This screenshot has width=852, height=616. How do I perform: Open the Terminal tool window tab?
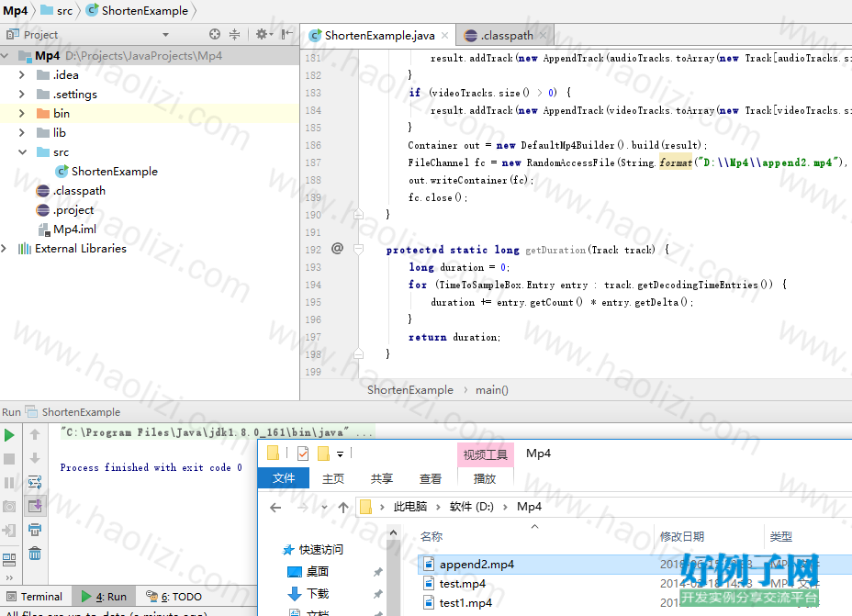click(x=35, y=597)
